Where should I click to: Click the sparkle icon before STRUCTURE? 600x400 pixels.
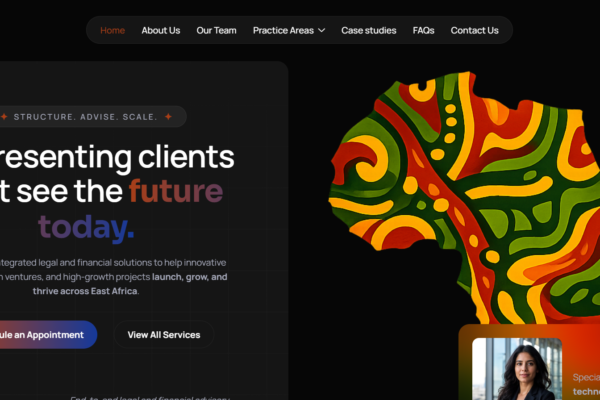tap(4, 116)
